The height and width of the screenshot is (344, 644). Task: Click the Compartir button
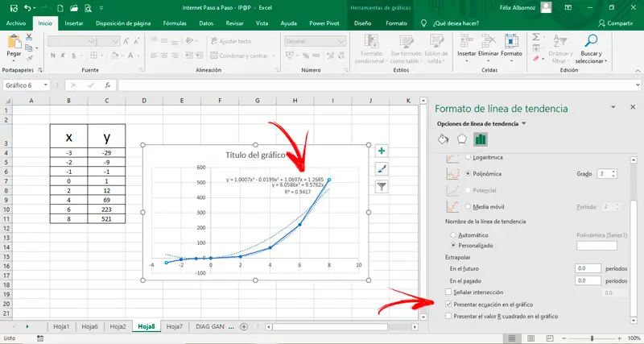click(616, 23)
